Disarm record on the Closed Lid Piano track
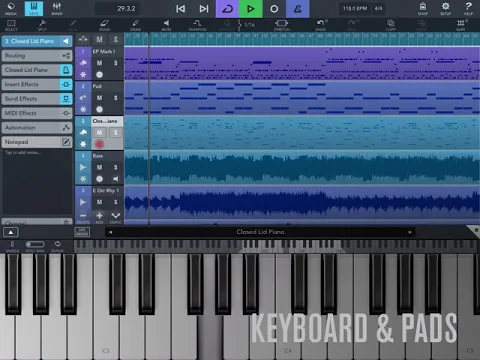The image size is (480, 360). tap(99, 144)
